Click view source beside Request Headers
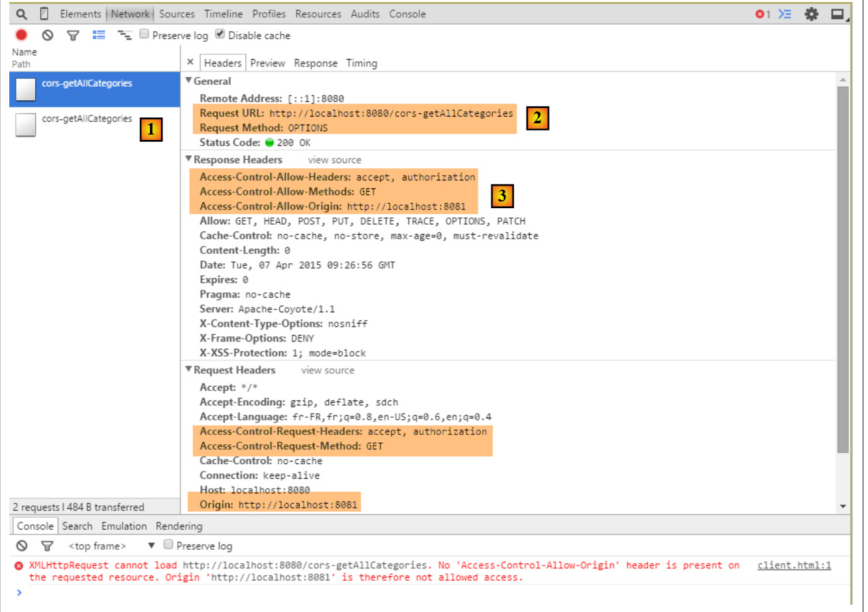The height and width of the screenshot is (612, 868). (x=328, y=370)
